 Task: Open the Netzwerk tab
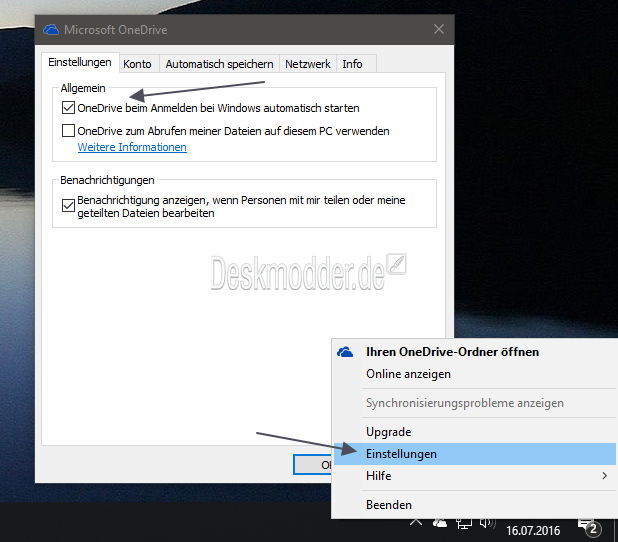tap(308, 64)
